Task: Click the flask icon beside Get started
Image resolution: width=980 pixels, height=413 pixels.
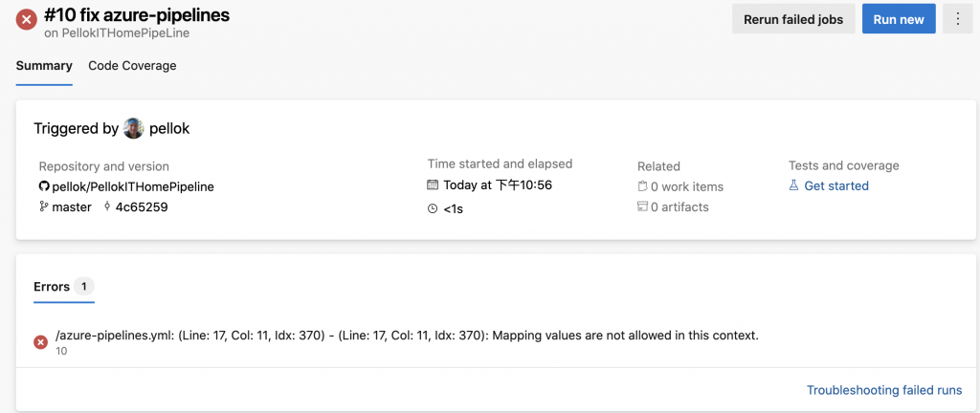Action: point(793,185)
